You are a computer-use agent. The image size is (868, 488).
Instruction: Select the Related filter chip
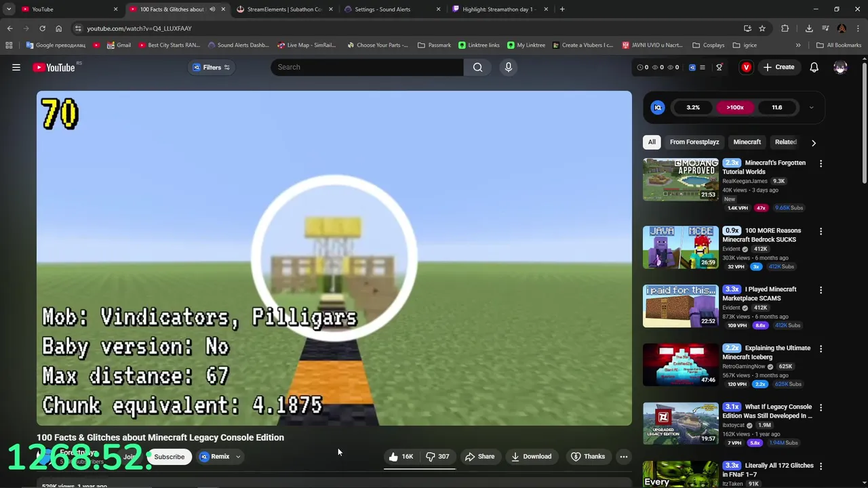[785, 142]
